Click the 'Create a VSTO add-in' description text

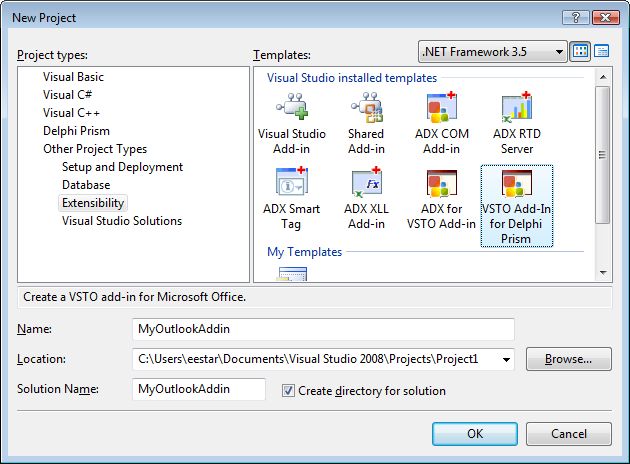pyautogui.click(x=135, y=297)
